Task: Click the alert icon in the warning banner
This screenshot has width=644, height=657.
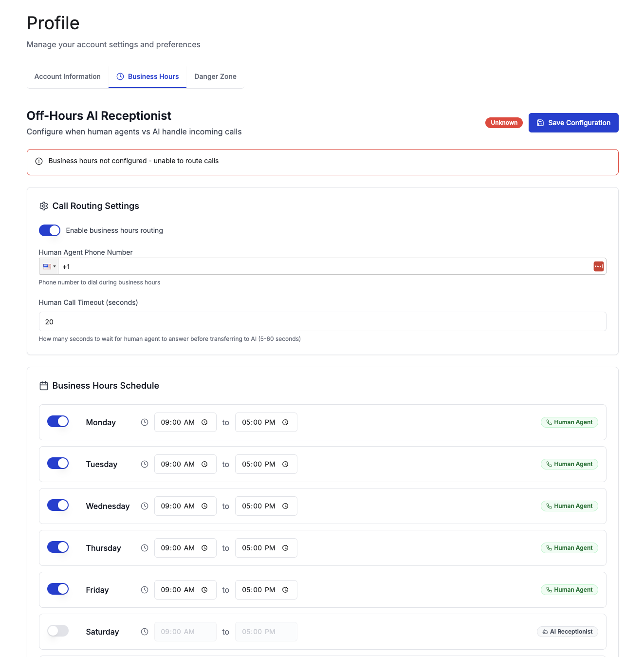Action: (39, 161)
